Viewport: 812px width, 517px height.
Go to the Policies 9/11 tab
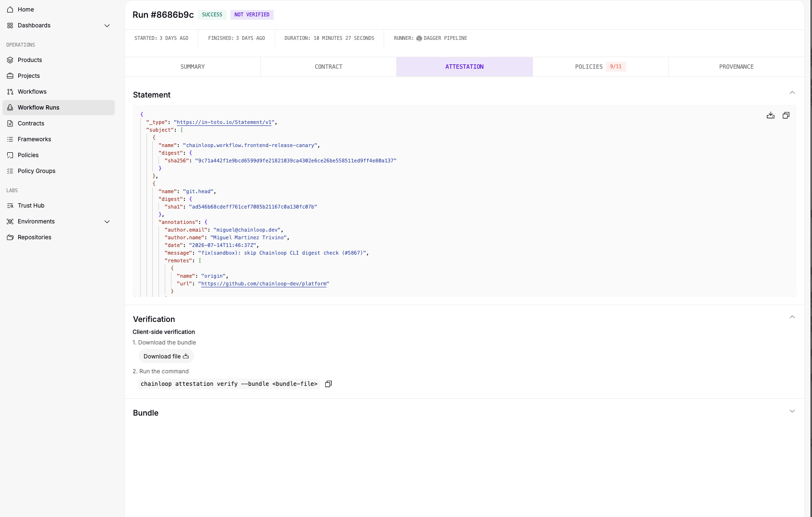[x=600, y=67]
